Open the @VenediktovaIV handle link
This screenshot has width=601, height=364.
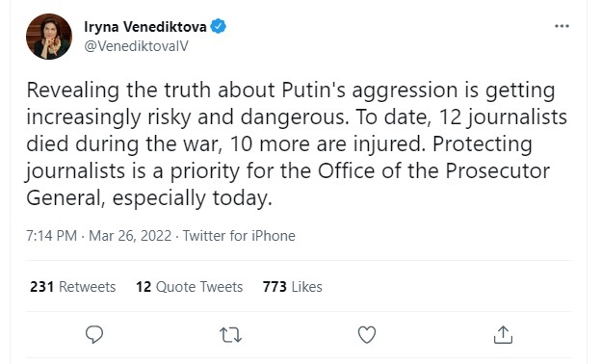(136, 46)
